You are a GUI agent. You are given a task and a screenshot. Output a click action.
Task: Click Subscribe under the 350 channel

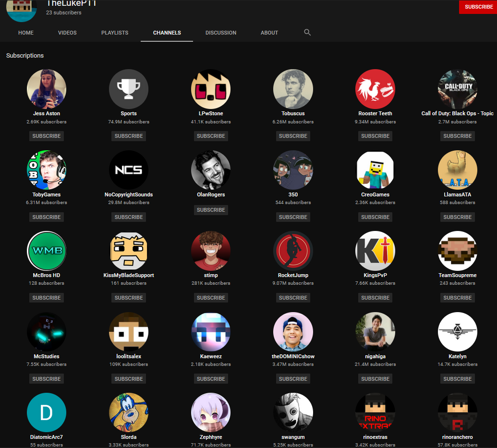coord(293,217)
